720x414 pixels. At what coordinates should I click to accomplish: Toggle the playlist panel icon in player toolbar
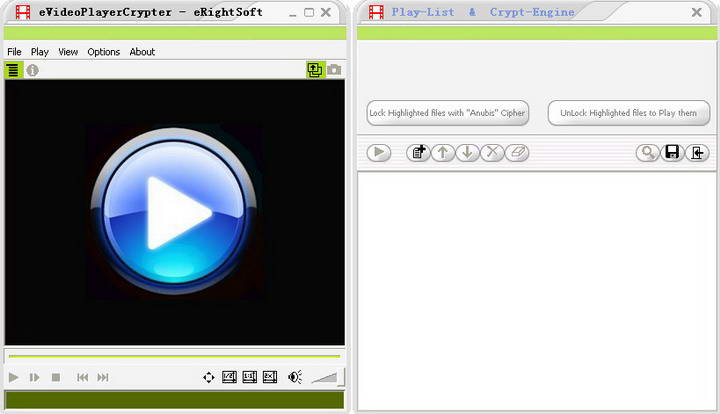[x=13, y=70]
